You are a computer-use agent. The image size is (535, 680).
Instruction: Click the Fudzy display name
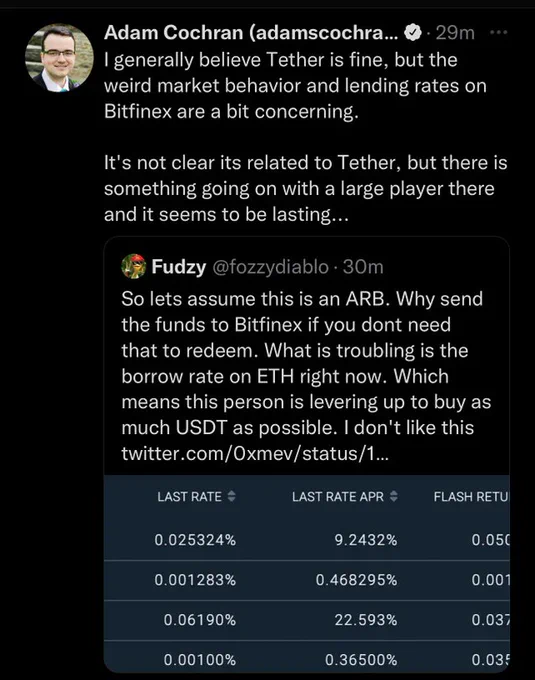(179, 267)
